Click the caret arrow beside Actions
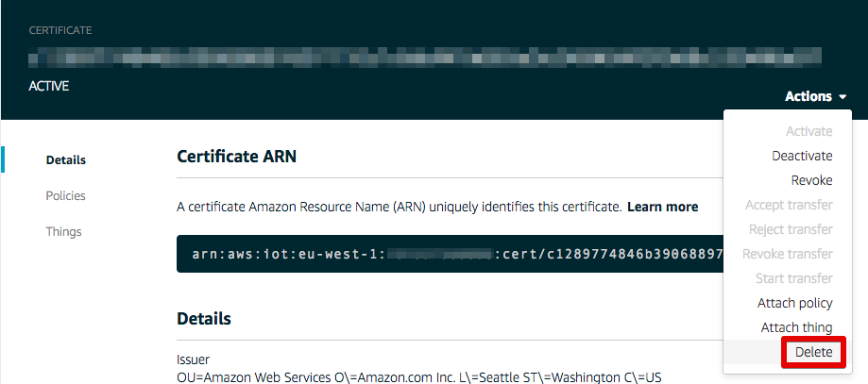The height and width of the screenshot is (384, 868). 842,97
